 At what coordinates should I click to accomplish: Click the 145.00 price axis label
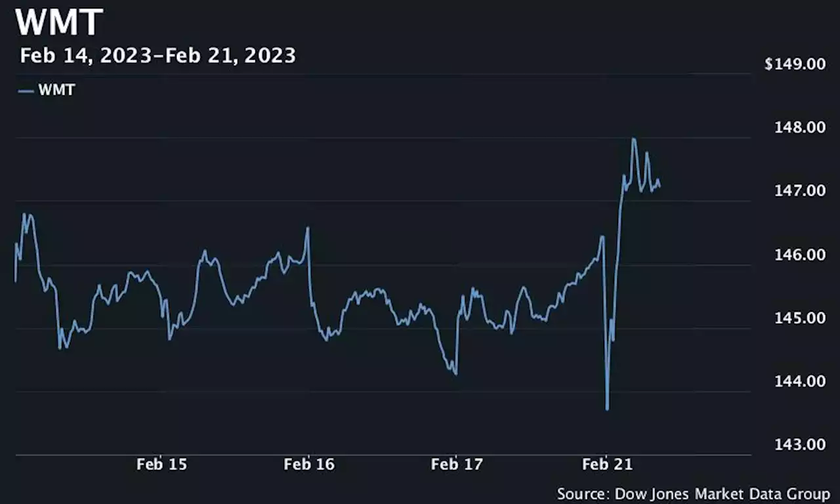800,318
